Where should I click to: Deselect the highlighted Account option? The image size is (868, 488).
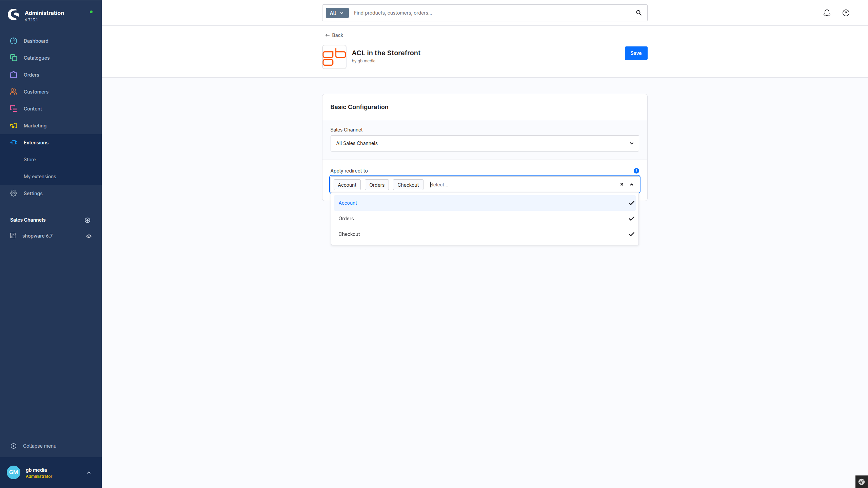pyautogui.click(x=485, y=203)
